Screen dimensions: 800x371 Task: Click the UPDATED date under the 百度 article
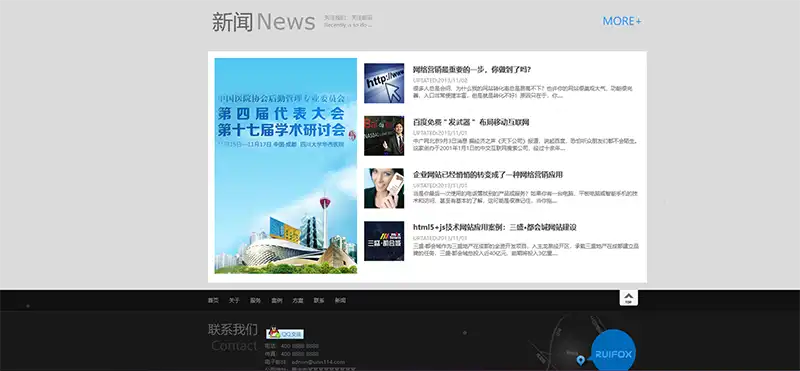point(440,133)
